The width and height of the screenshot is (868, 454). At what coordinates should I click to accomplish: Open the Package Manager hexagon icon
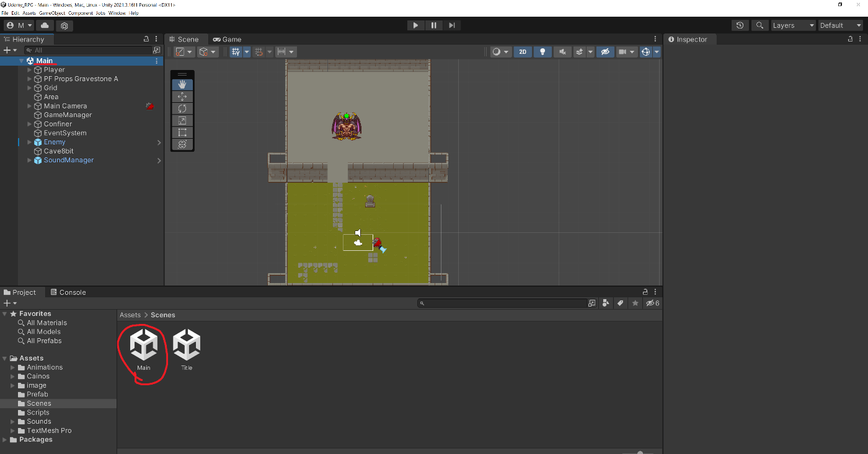point(64,25)
